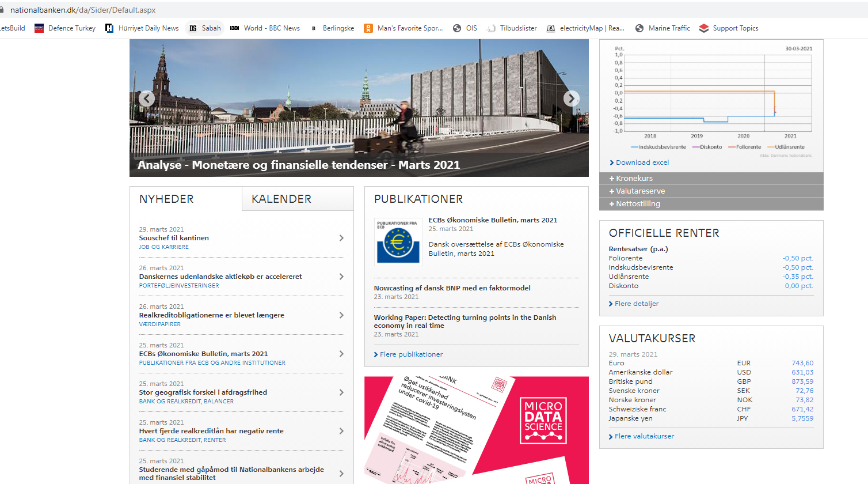
Task: Select the NYHEDER tab
Action: click(x=166, y=199)
